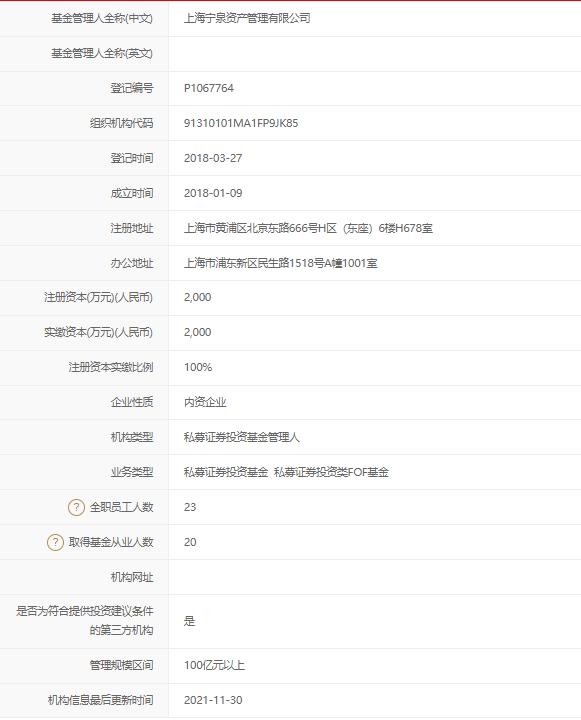Viewport: 581px width, 720px height.
Task: Click the 业务类型 label
Action: pyautogui.click(x=131, y=472)
